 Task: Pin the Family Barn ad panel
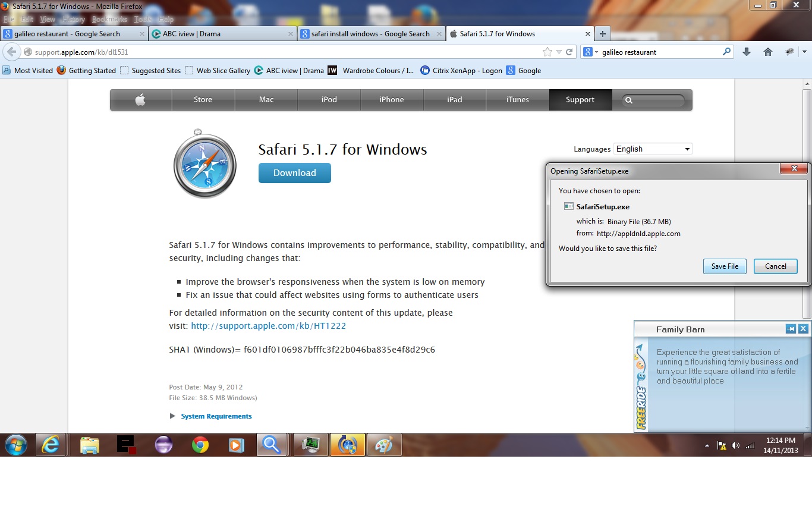tap(791, 329)
